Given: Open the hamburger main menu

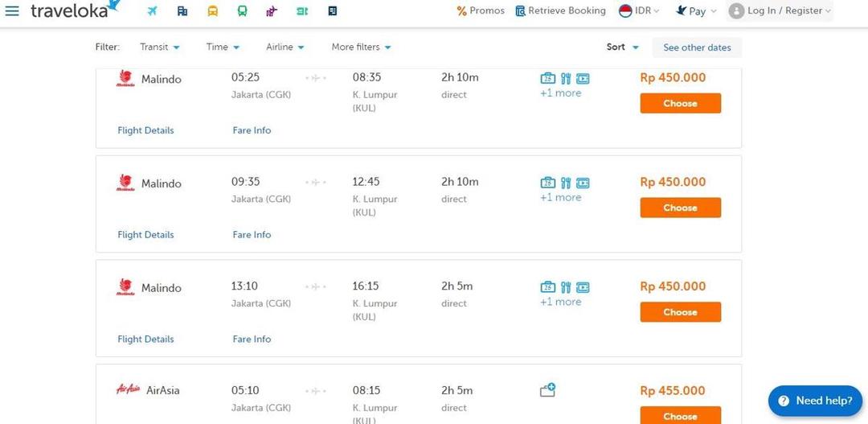Looking at the screenshot, I should [11, 11].
